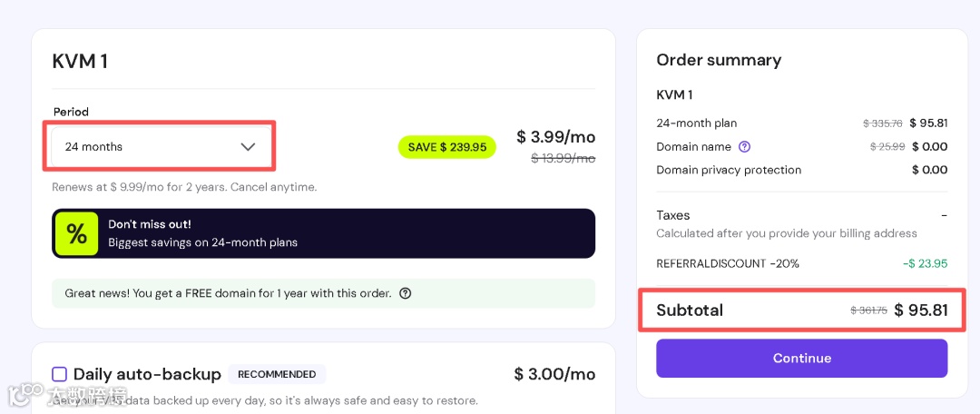Click the percent icon in savings banner
980x414 pixels.
click(x=77, y=233)
